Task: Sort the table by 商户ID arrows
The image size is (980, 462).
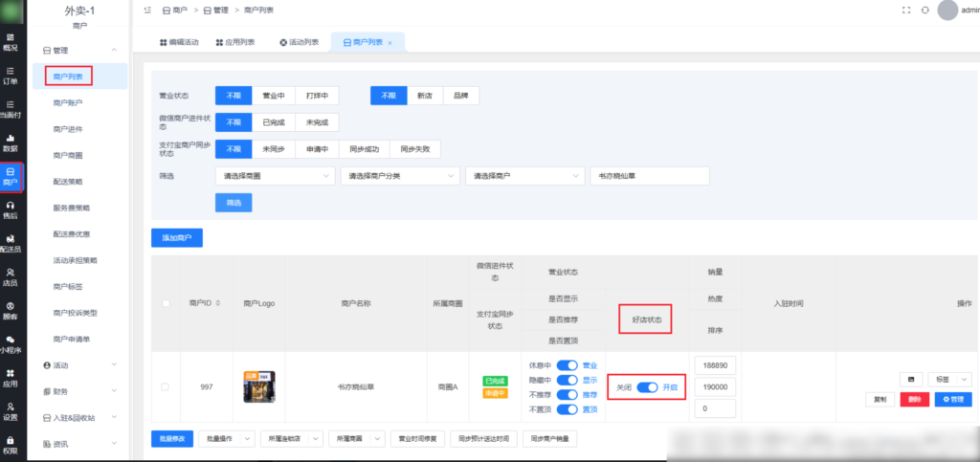Action: tap(217, 303)
